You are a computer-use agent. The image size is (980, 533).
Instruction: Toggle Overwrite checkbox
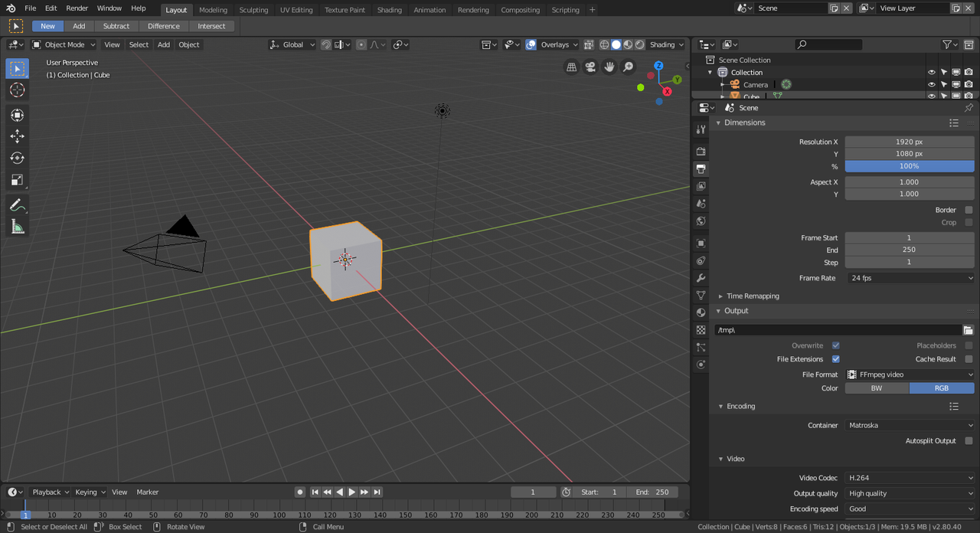(835, 345)
